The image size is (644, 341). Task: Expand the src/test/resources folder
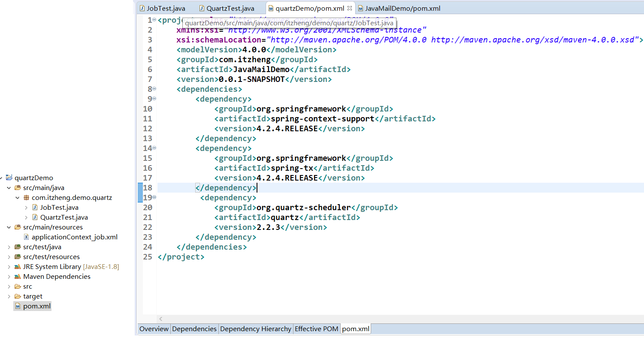(9, 257)
